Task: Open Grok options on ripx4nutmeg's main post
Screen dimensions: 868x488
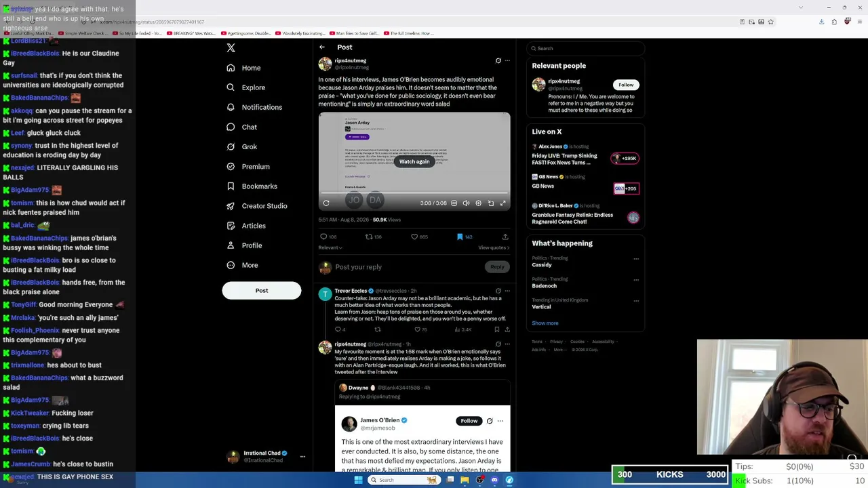Action: 498,60
